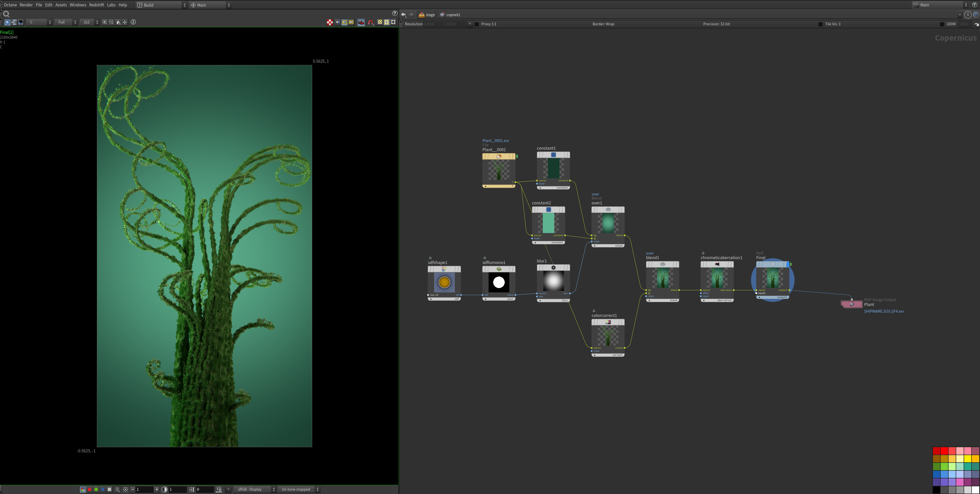Screen dimensions: 980x494
Task: Click the red race car render icon
Action: [361, 23]
